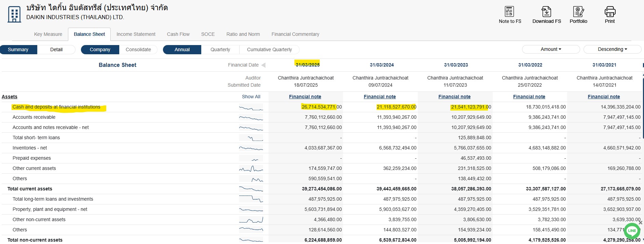Screen dimensions: 644x244
Task: Close the LINE chat widget
Action: 640,223
